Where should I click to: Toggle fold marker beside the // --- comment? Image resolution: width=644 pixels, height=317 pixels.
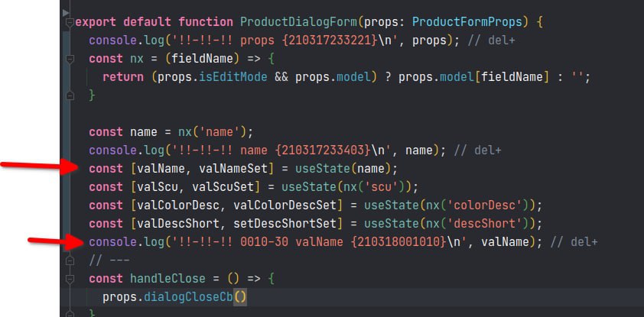[x=70, y=260]
